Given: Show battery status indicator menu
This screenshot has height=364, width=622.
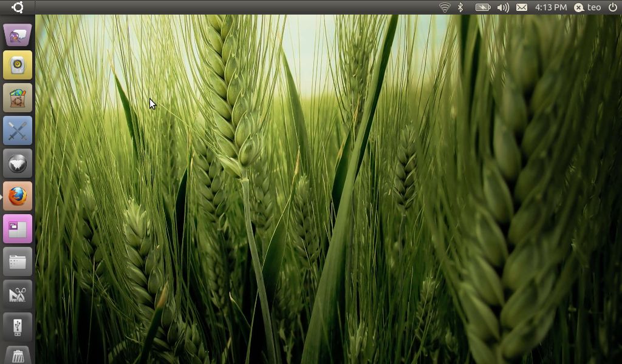Looking at the screenshot, I should tap(483, 7).
